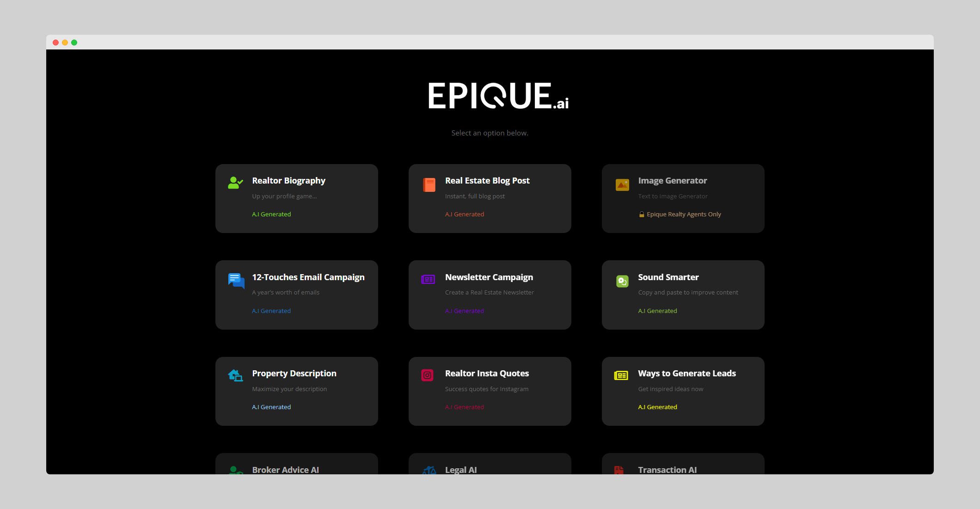Click the Broker Advice AI person icon
This screenshot has height=509, width=980.
[235, 470]
